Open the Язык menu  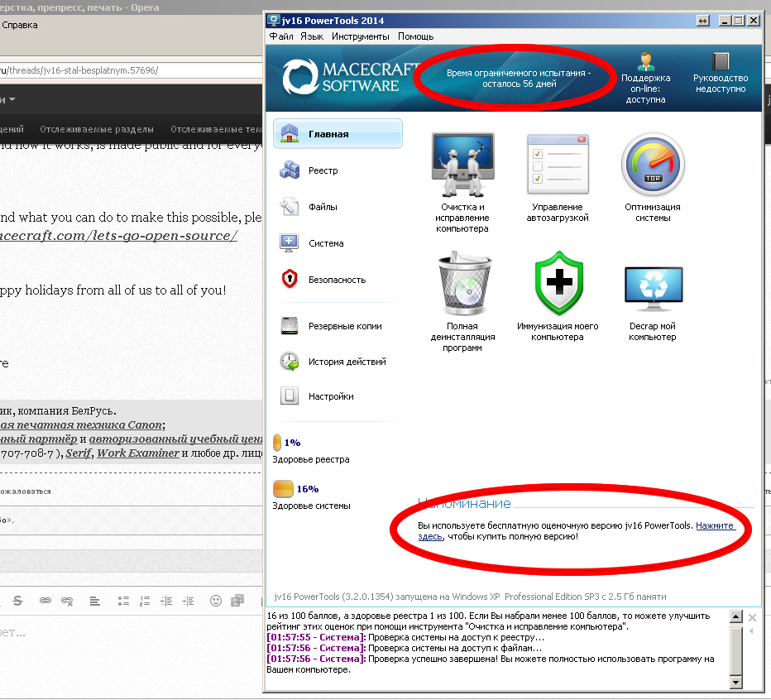pyautogui.click(x=312, y=36)
